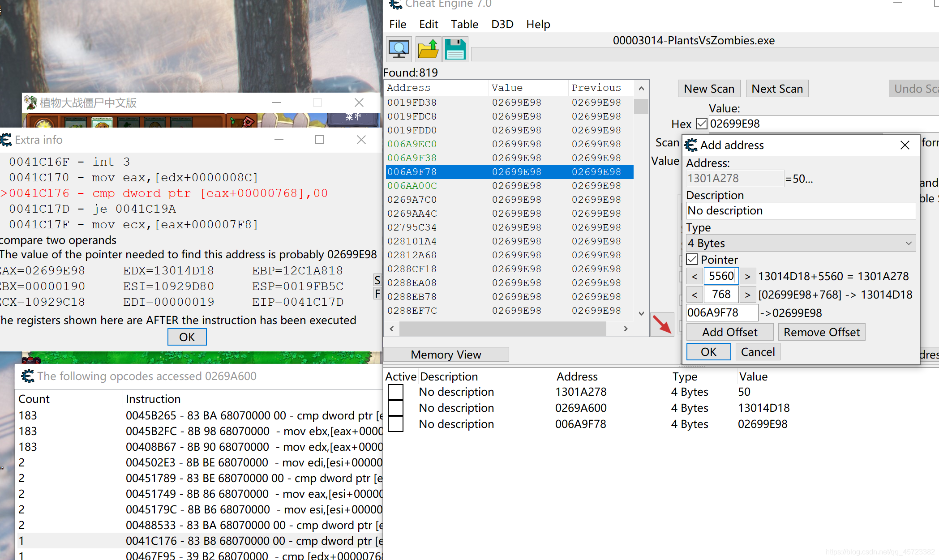Viewport: 939px width, 560px height.
Task: Open Memory View panel
Action: [446, 354]
